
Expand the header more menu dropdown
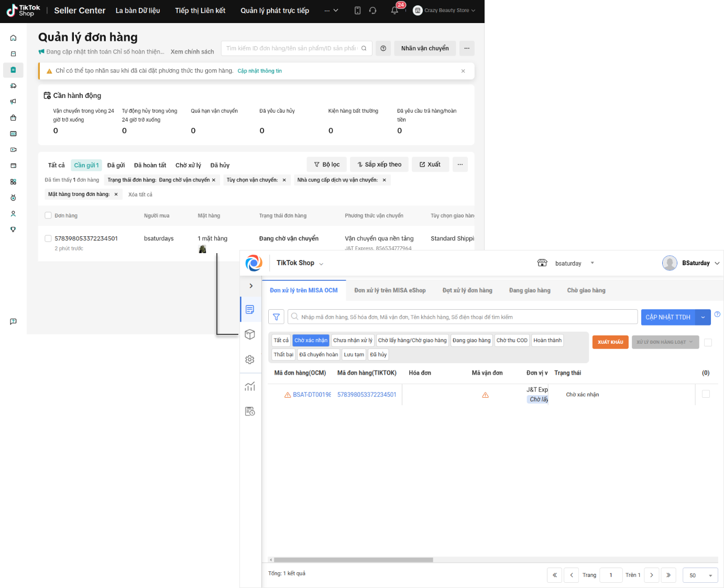click(x=331, y=10)
